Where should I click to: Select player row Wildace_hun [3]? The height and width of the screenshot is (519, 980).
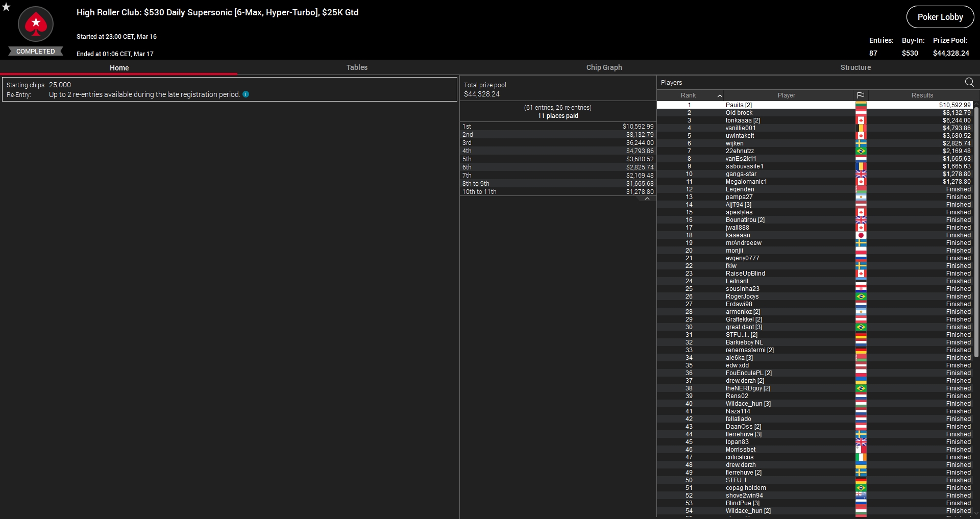[x=815, y=404]
